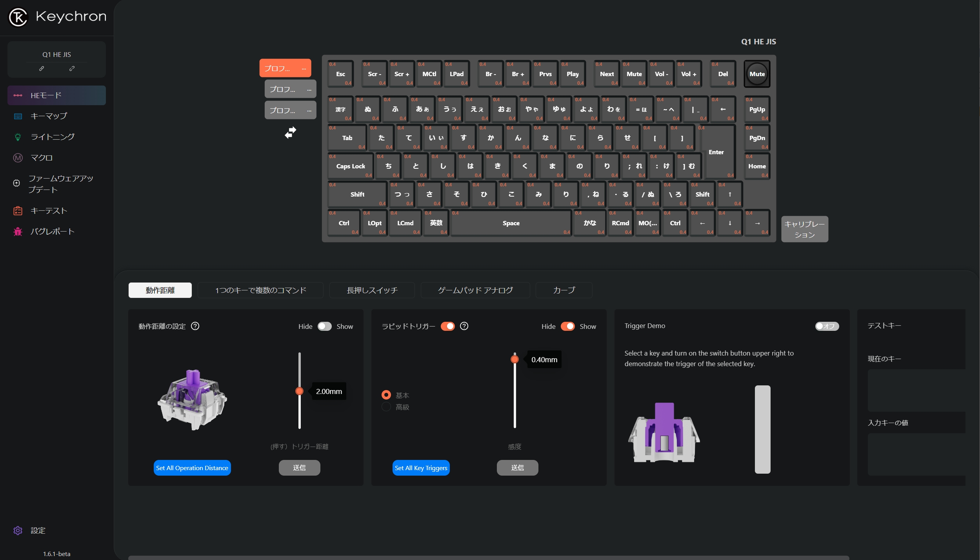Select the up arrow key
Viewport: 980px width, 560px height.
(729, 194)
